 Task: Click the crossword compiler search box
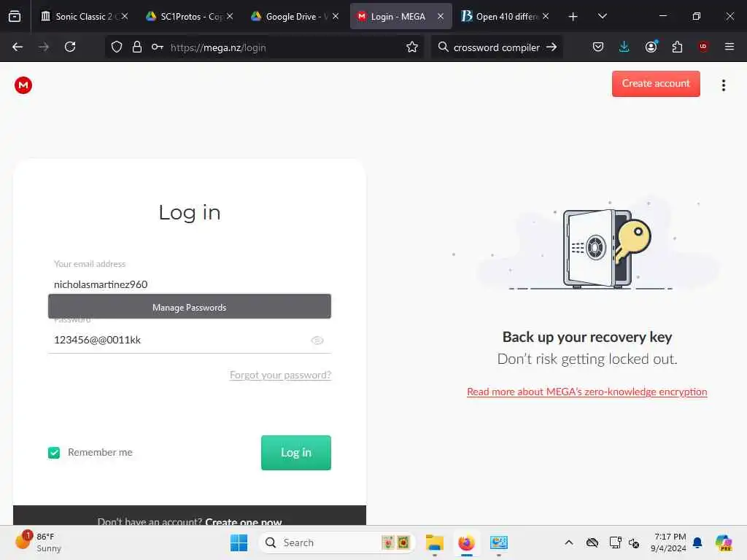496,47
